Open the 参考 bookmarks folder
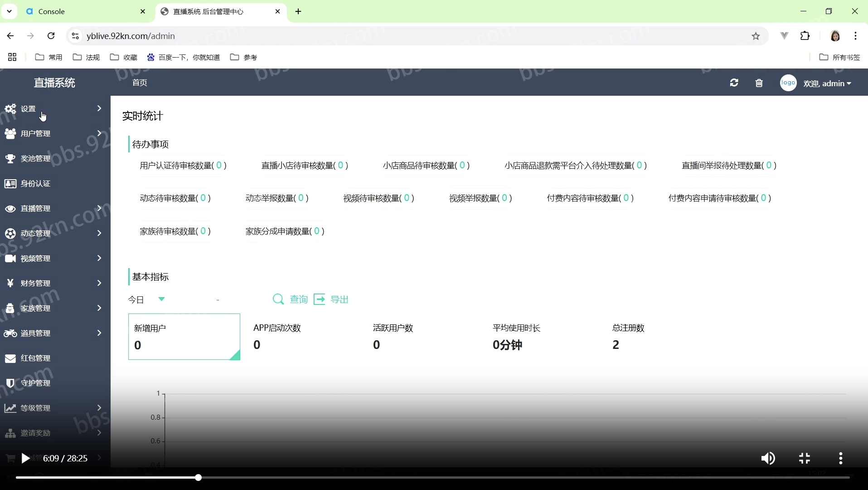 click(244, 57)
